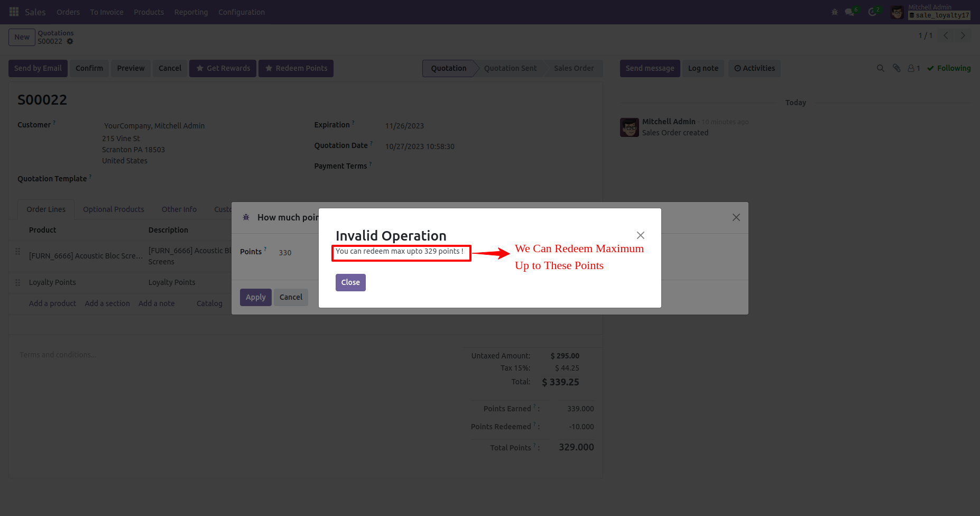
Task: Select the Quotation status stage
Action: tap(449, 68)
